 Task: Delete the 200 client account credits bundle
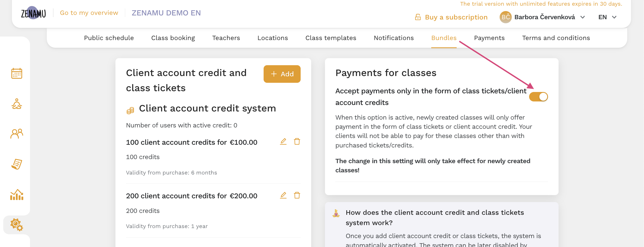pos(297,195)
